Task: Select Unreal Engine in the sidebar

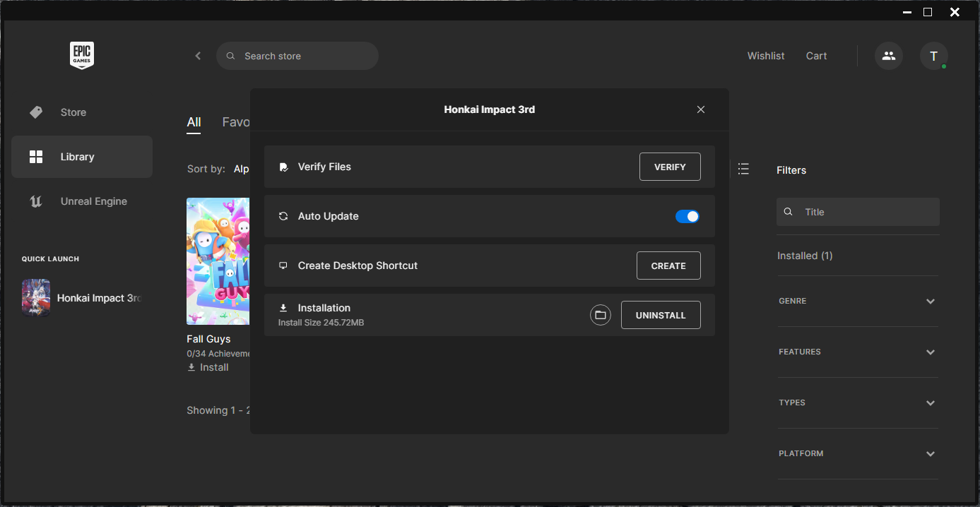Action: (93, 201)
